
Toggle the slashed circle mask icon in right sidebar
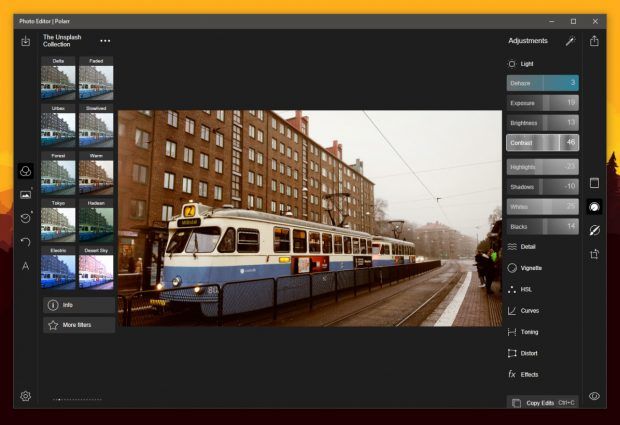point(595,231)
